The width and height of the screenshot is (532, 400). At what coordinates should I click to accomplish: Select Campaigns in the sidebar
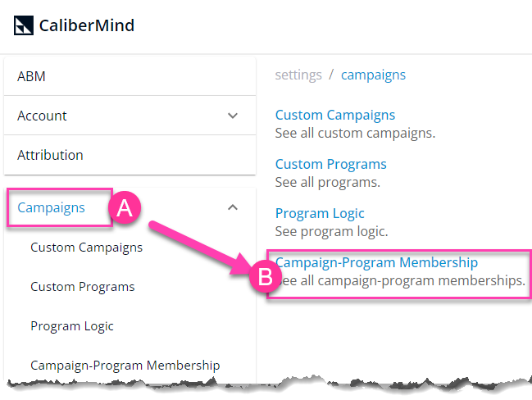51,207
